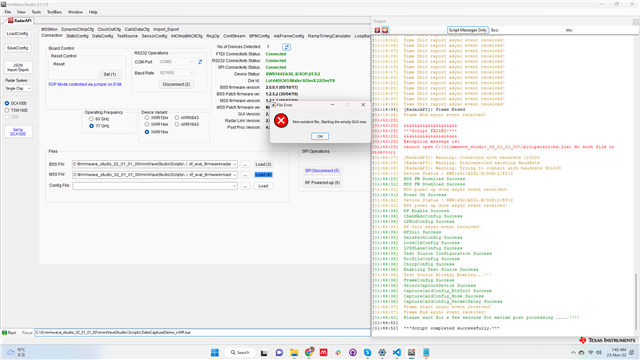Open the Chat app from taskbar
The height and width of the screenshot is (360, 640).
point(279,353)
